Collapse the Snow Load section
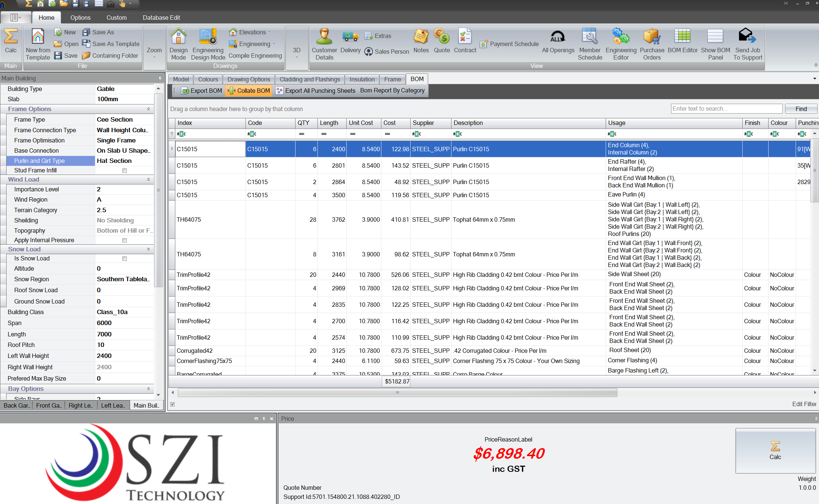The image size is (819, 504). point(148,249)
